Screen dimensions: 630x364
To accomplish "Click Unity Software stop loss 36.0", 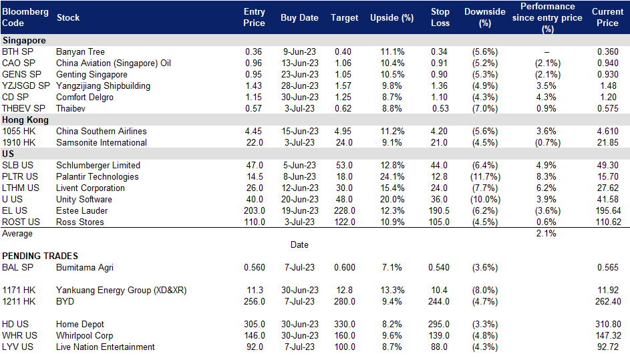I will pos(439,199).
